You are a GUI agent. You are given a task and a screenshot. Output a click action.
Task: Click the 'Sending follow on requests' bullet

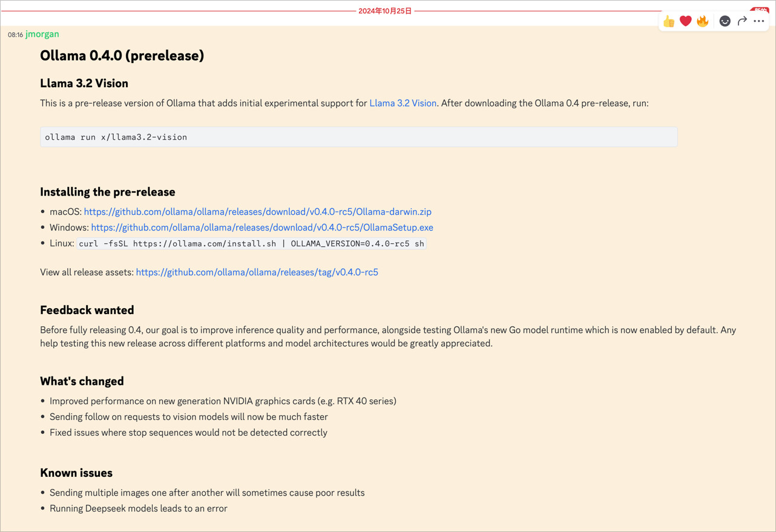pos(189,417)
